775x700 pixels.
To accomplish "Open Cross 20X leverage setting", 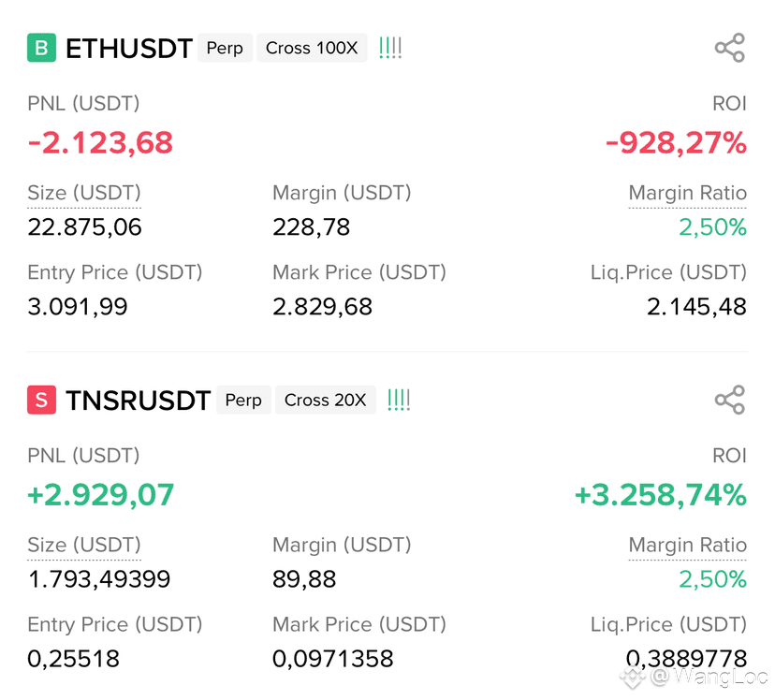I will click(325, 400).
